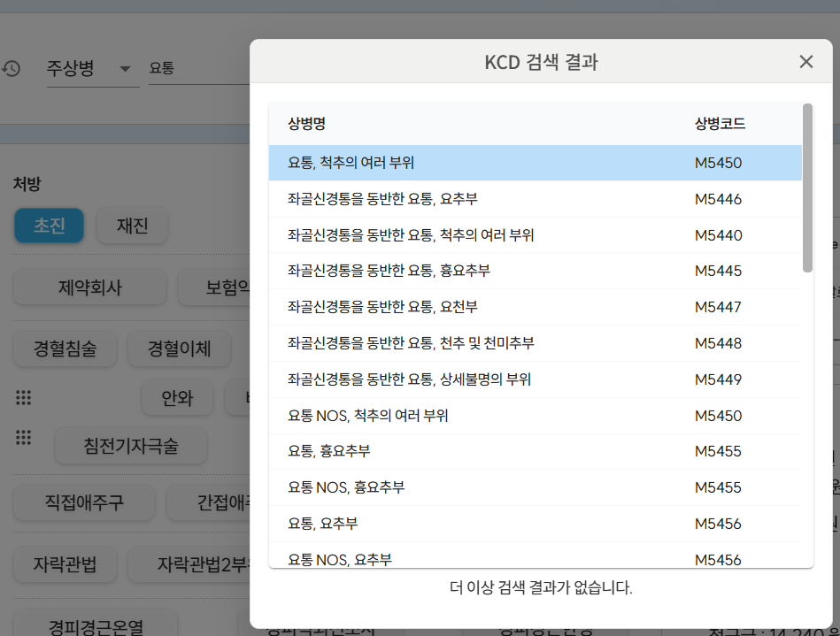Pick the M5447 요천부 result row
The height and width of the screenshot is (636, 840).
(x=535, y=307)
